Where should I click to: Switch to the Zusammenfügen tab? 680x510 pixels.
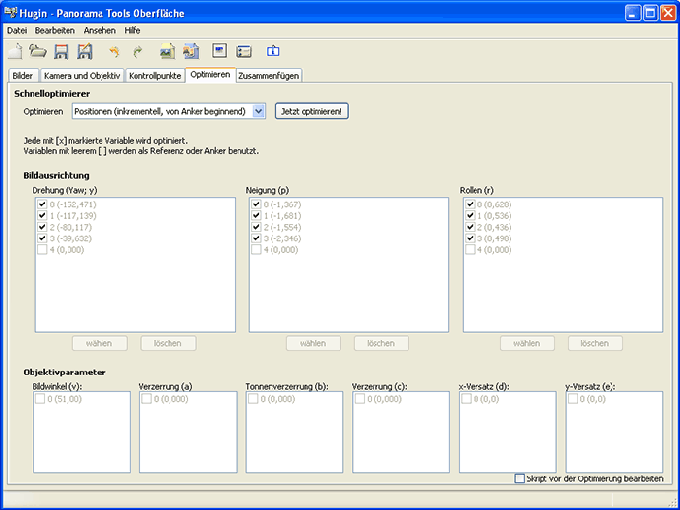[268, 75]
